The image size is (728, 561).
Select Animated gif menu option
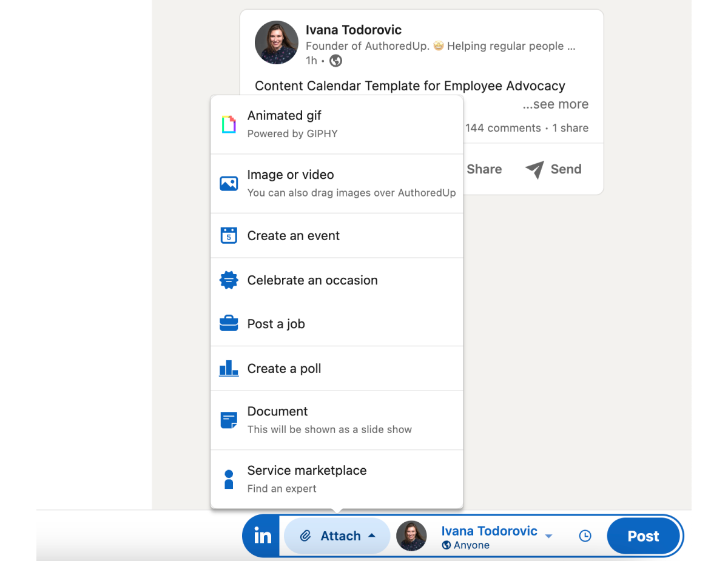coord(337,124)
